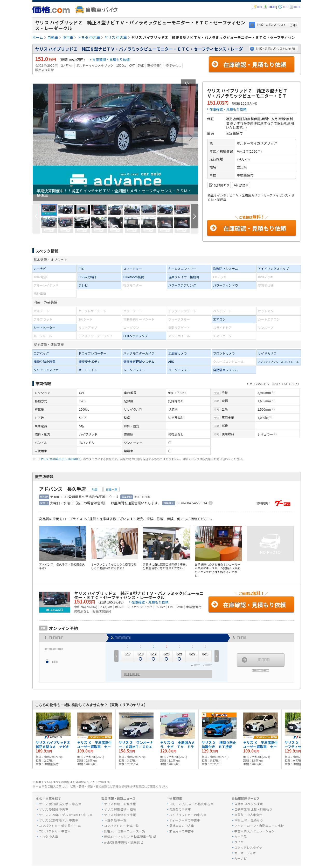Open the 在庫確認・見積もり依頼 link under side panel price

click(228, 109)
